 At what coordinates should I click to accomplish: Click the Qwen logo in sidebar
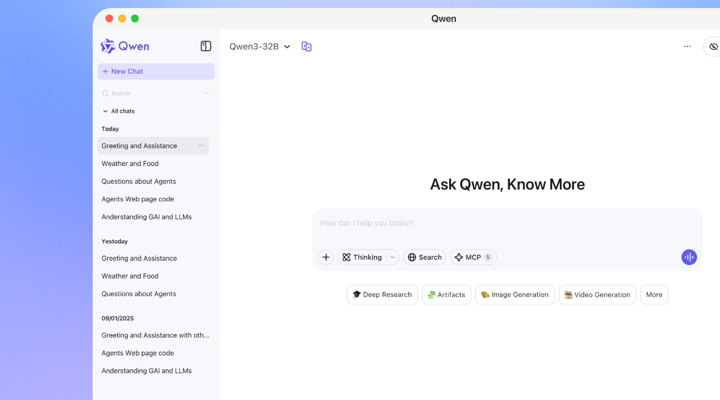point(125,46)
